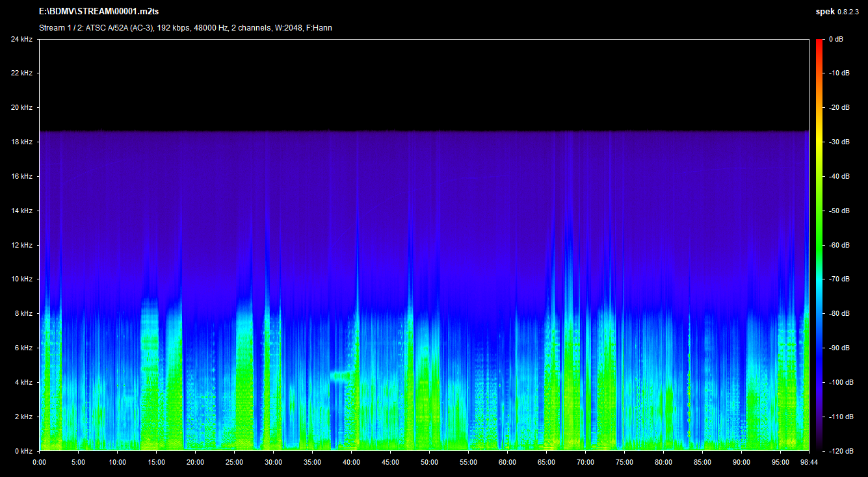Click the green middle of the dB color bar

820,227
